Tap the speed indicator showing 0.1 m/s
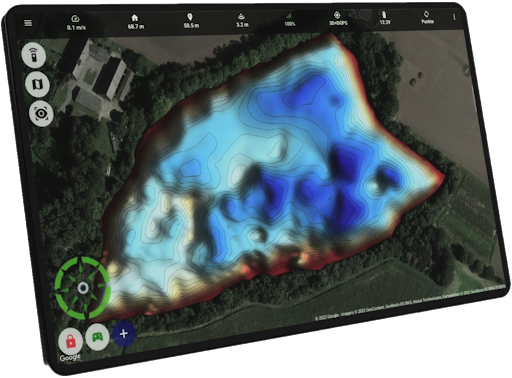The image size is (512, 378). [x=76, y=23]
